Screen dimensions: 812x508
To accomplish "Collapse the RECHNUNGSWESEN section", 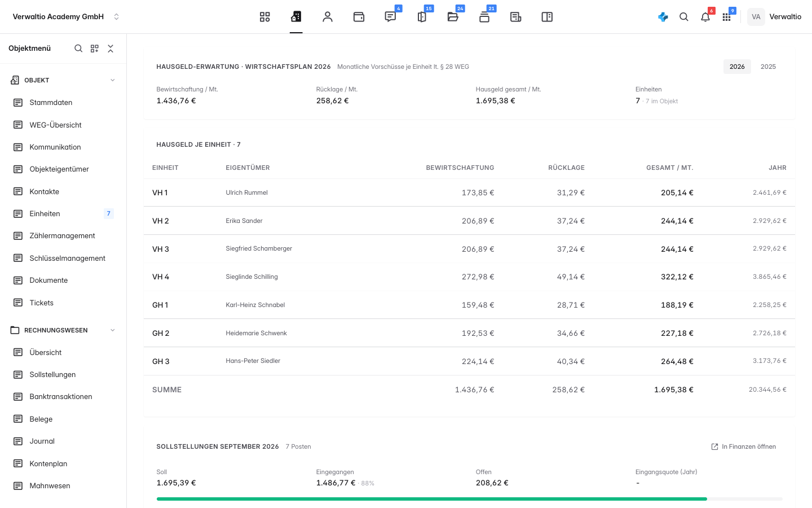I will pyautogui.click(x=112, y=330).
